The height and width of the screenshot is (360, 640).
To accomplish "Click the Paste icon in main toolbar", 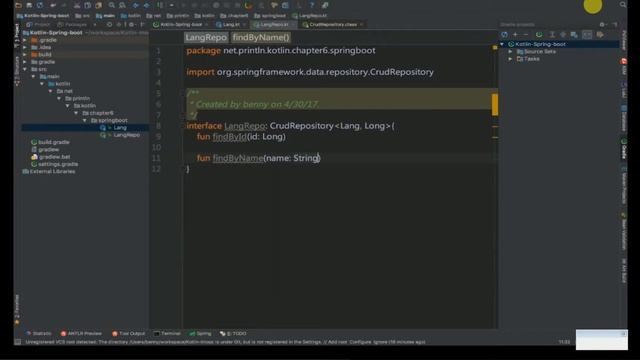I will [x=98, y=5].
